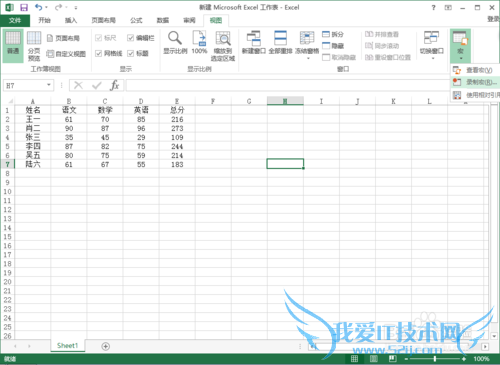Open Ribbon Display Options icon in title bar

click(x=448, y=7)
